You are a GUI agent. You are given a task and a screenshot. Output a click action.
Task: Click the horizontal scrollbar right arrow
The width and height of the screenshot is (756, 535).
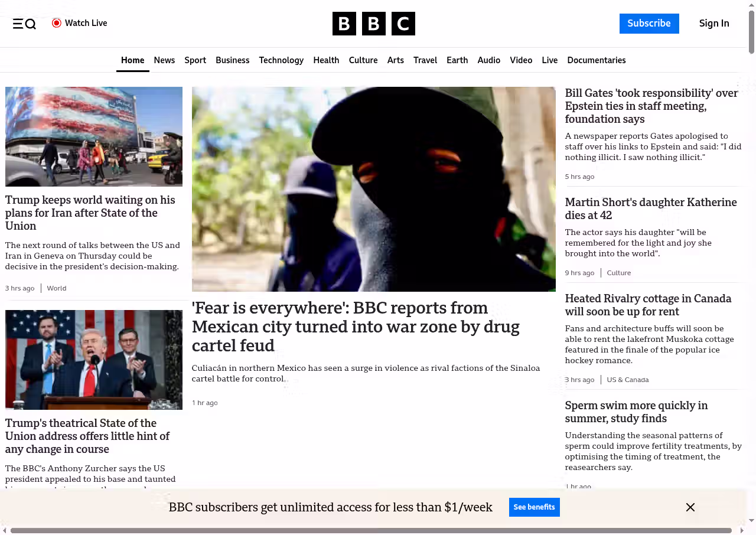coord(742,530)
